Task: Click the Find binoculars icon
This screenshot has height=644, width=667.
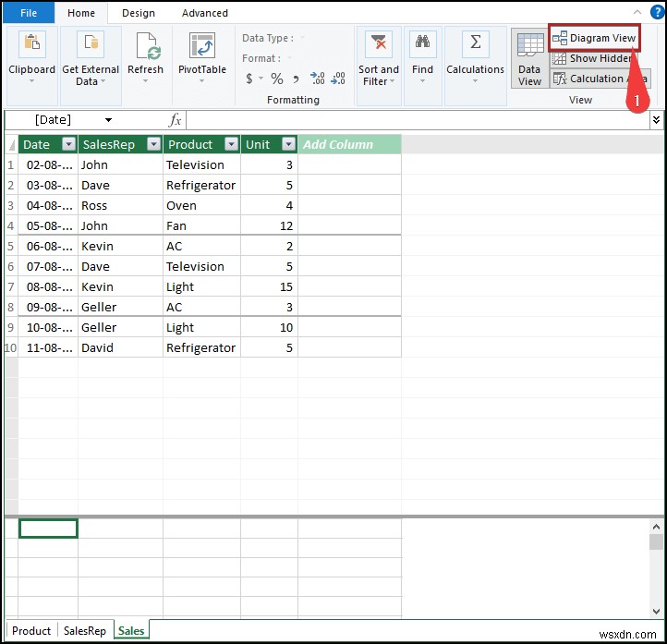Action: (422, 43)
